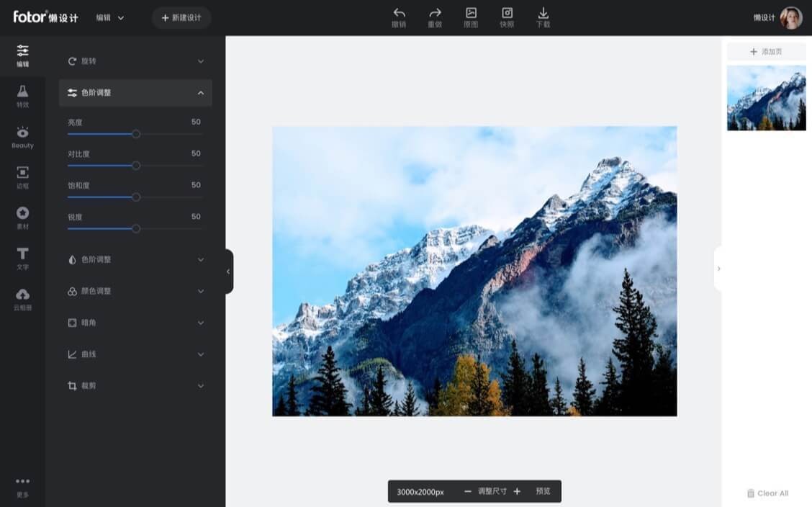Collapse the 色阶调整 adjustment section
Image resolution: width=812 pixels, height=507 pixels.
tap(135, 93)
